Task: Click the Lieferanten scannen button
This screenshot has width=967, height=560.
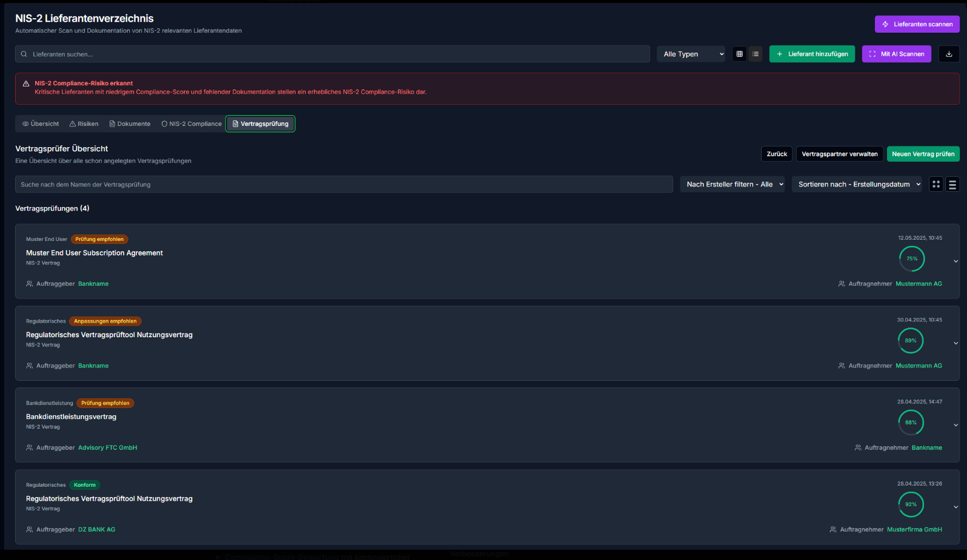Action: (917, 24)
